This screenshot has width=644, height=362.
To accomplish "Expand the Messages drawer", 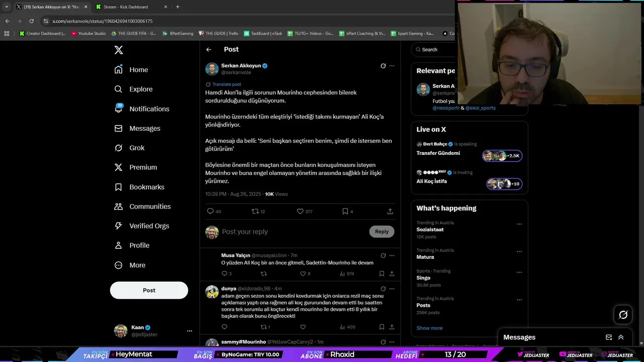I will point(621,337).
